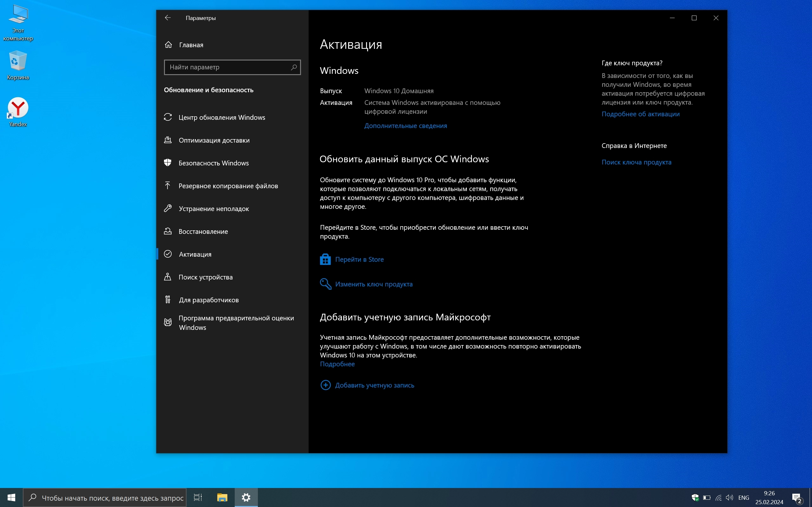Click the key icon for Изменить ключ продукта

[x=325, y=284]
